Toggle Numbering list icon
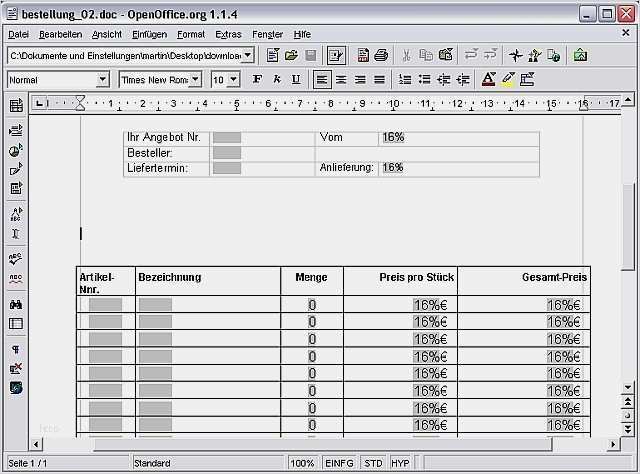Viewport: 640px width, 474px height. click(405, 79)
